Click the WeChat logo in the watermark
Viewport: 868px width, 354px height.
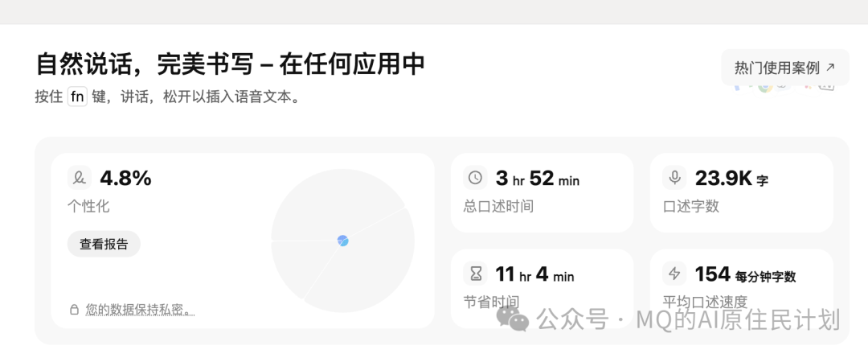pyautogui.click(x=512, y=319)
